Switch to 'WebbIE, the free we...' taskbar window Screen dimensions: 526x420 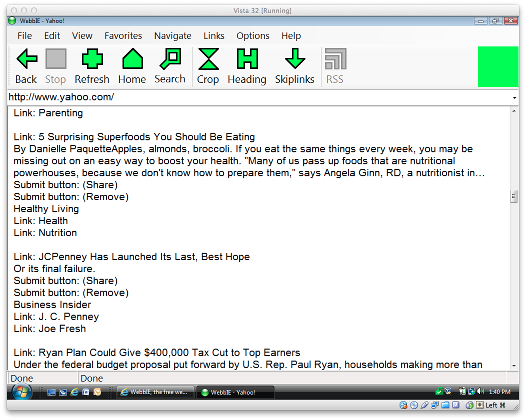(x=155, y=392)
